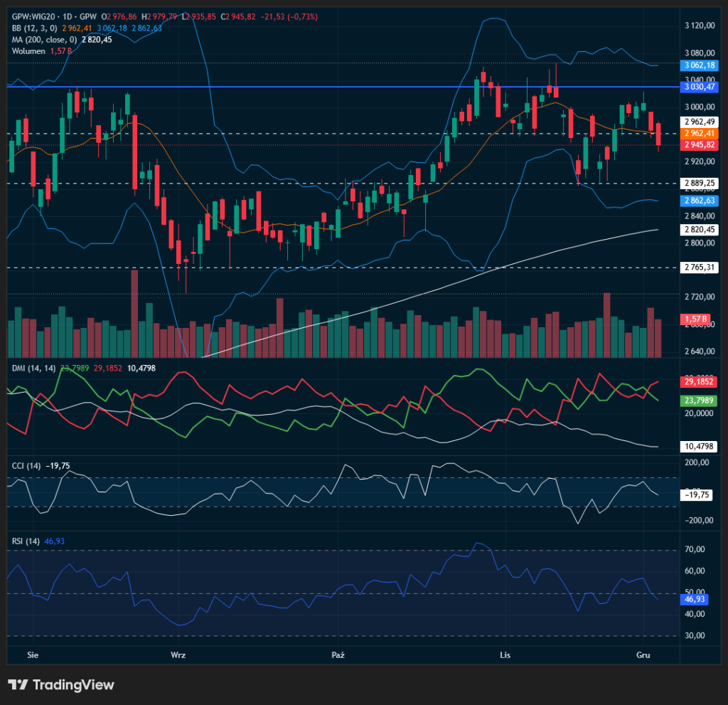Click the 3 062,18 upper band label

point(699,65)
